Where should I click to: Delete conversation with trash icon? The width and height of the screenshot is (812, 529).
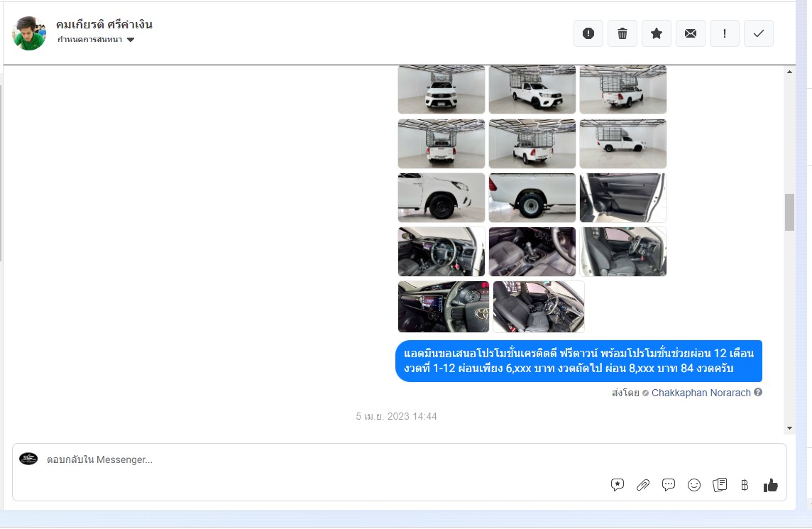point(622,33)
